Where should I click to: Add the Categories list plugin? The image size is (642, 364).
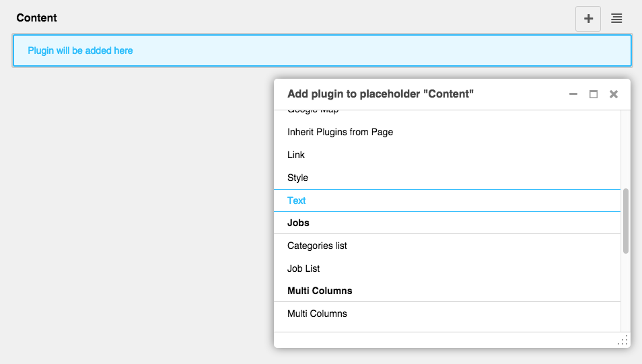[317, 246]
